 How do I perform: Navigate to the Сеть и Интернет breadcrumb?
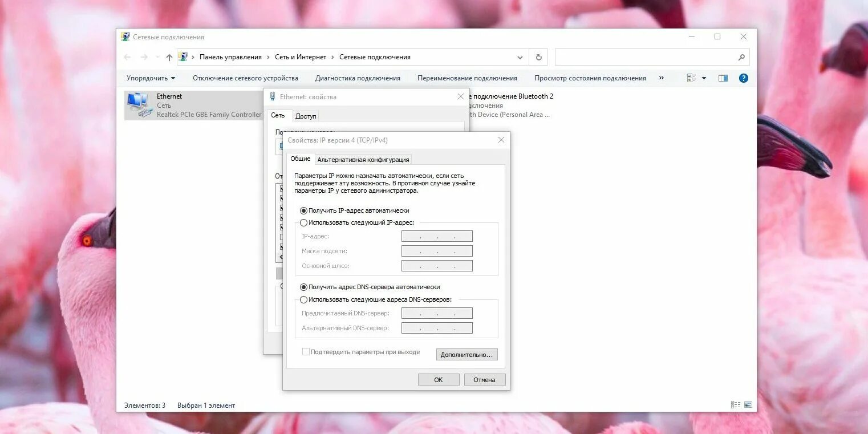301,57
